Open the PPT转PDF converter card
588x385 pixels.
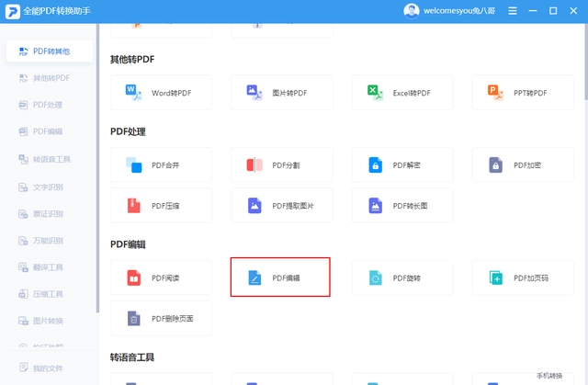pyautogui.click(x=523, y=93)
